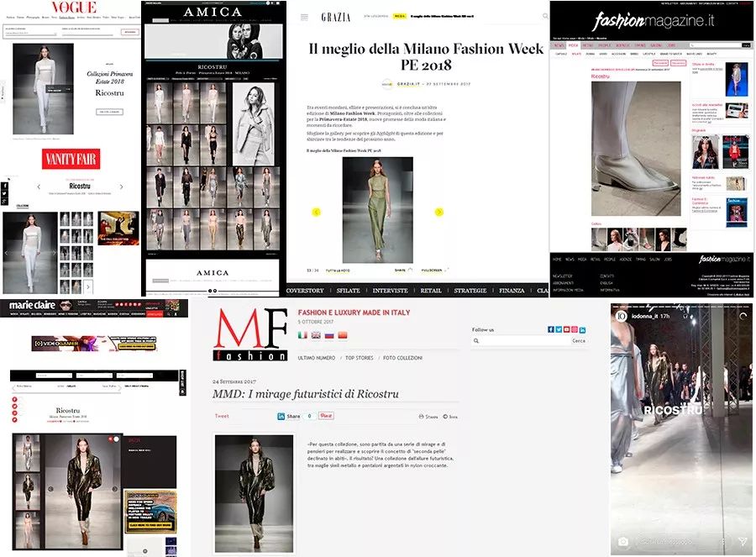The image size is (756, 557).
Task: Close the iodonna_it Instagram story
Action: [x=743, y=317]
